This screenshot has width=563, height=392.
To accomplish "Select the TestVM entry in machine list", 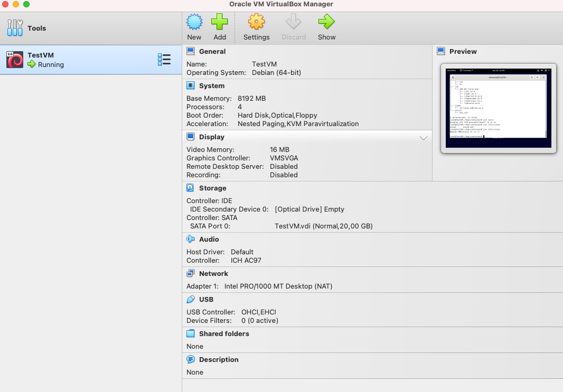I will pos(91,60).
